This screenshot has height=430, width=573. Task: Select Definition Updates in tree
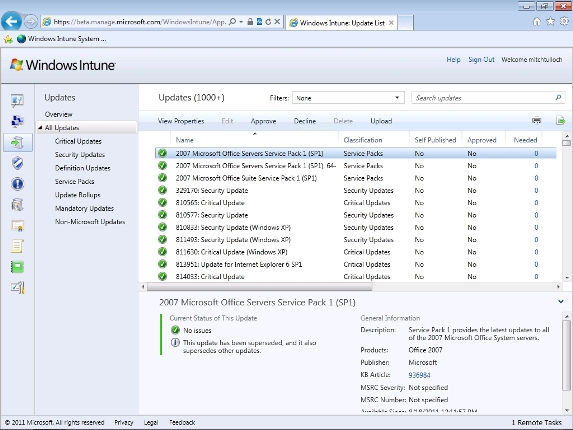[x=83, y=168]
